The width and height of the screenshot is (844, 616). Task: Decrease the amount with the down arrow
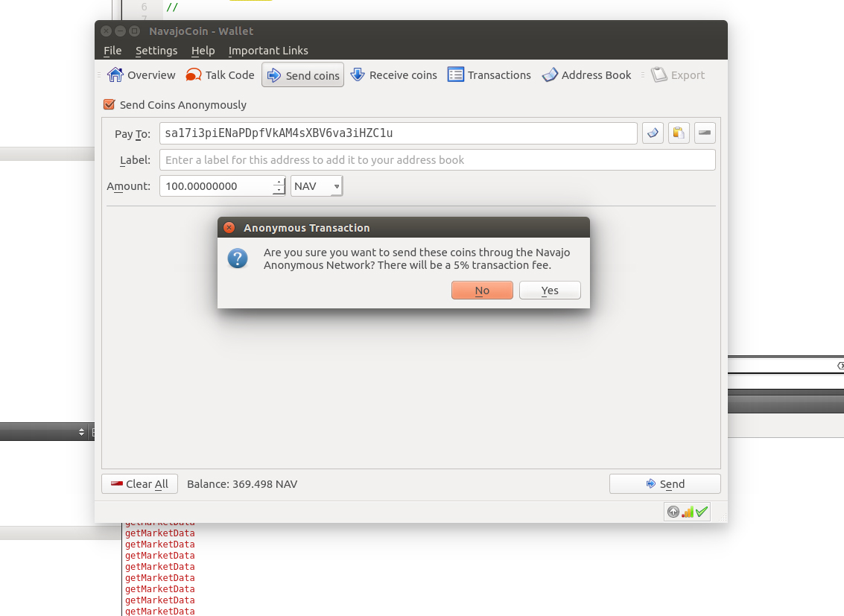(x=279, y=191)
